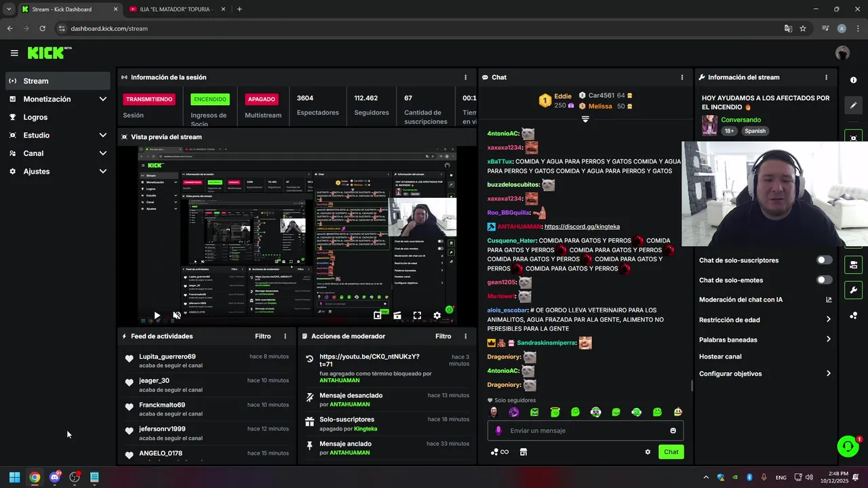Viewport: 868px width, 488px height.
Task: Click the wrench icon in right rail
Action: [853, 290]
